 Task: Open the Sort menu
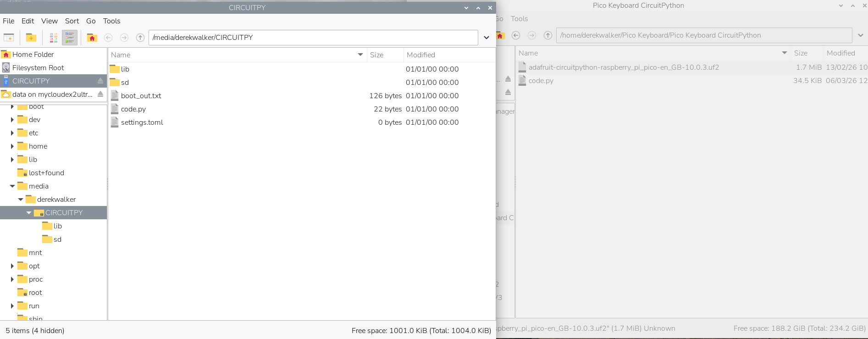[72, 21]
